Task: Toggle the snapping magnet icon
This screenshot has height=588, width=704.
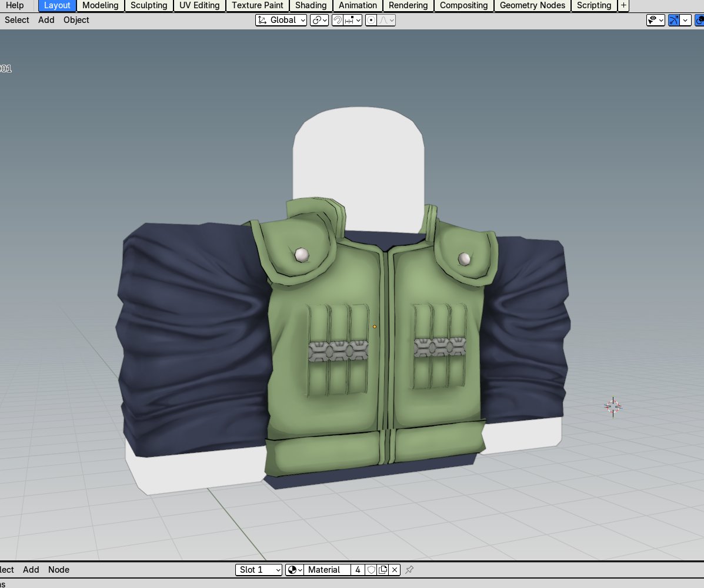Action: (x=338, y=20)
